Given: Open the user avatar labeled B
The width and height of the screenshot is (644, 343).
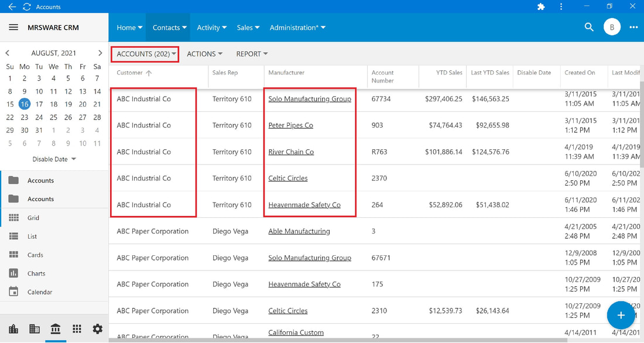Looking at the screenshot, I should pyautogui.click(x=612, y=27).
